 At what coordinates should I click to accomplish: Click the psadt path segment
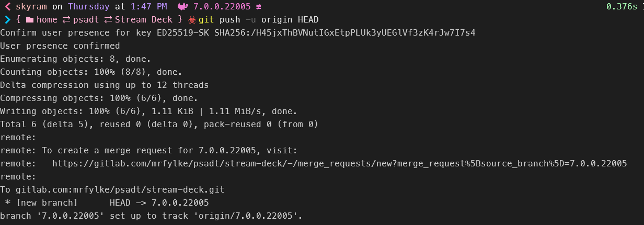click(x=88, y=20)
